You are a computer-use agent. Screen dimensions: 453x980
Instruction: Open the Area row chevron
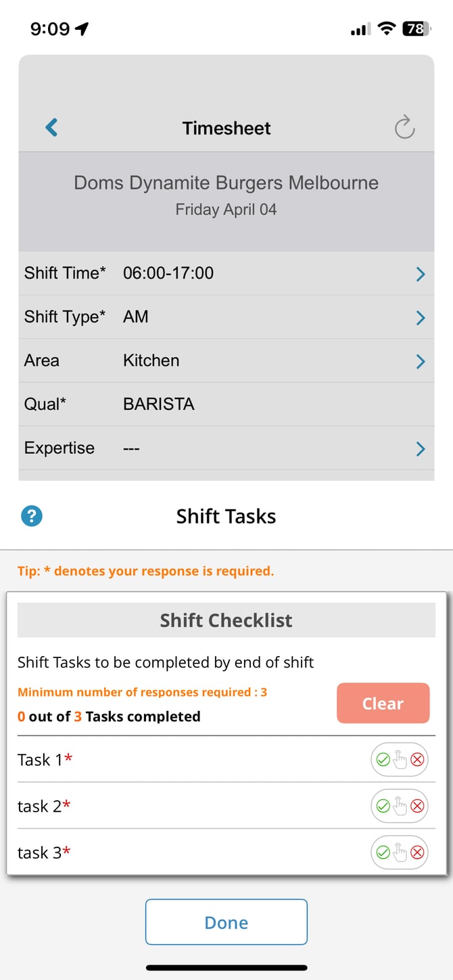(x=420, y=361)
